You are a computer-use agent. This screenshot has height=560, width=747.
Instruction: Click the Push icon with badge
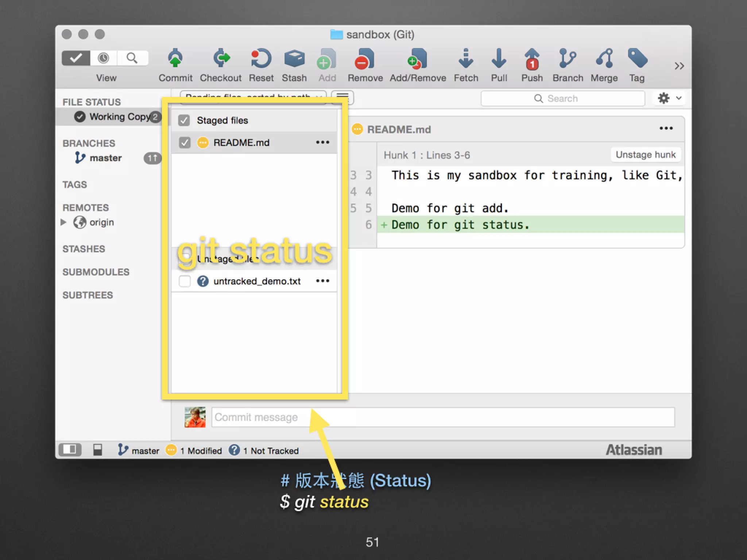point(532,59)
